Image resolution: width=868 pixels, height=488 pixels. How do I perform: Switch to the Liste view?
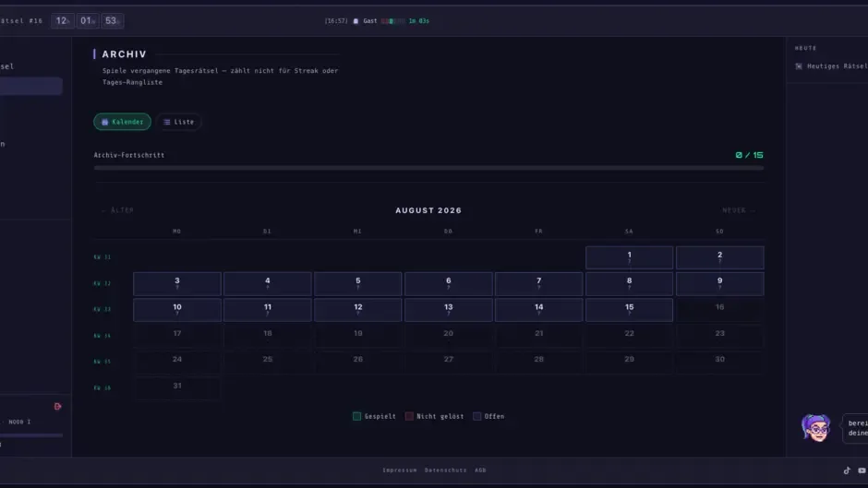tap(179, 122)
